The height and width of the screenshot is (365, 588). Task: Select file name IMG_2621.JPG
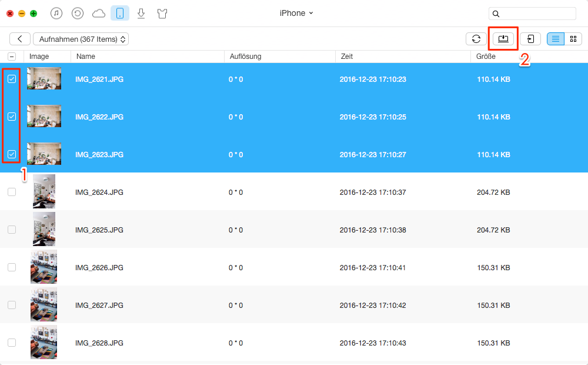[99, 79]
